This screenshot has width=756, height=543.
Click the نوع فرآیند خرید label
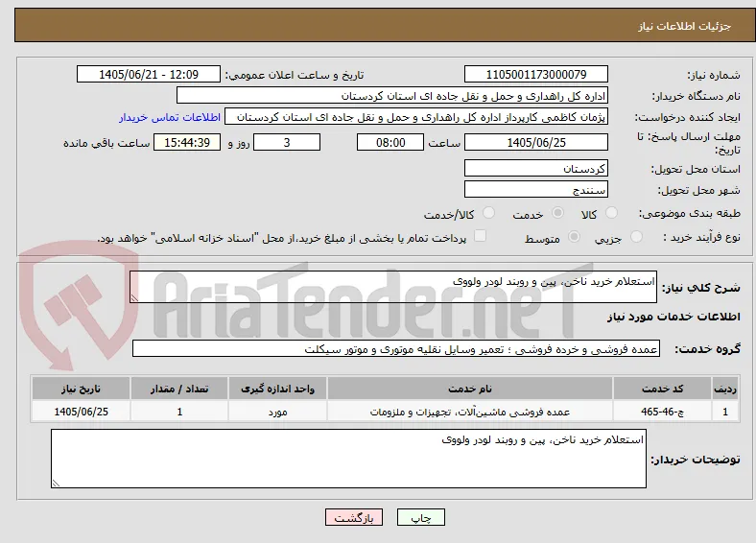click(x=700, y=237)
